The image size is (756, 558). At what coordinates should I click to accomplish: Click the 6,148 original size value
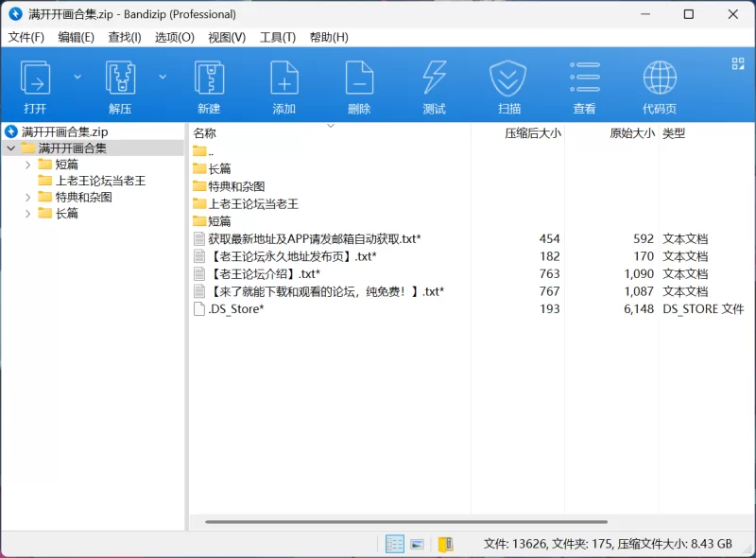pyautogui.click(x=639, y=309)
